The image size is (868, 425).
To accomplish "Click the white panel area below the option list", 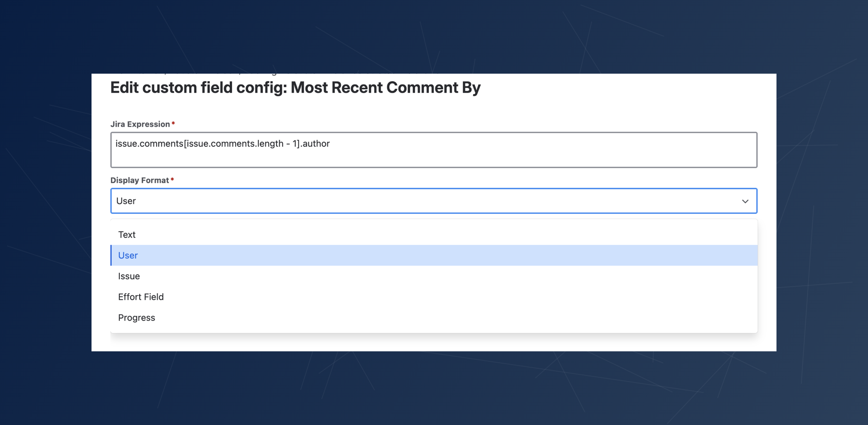I will tap(434, 342).
